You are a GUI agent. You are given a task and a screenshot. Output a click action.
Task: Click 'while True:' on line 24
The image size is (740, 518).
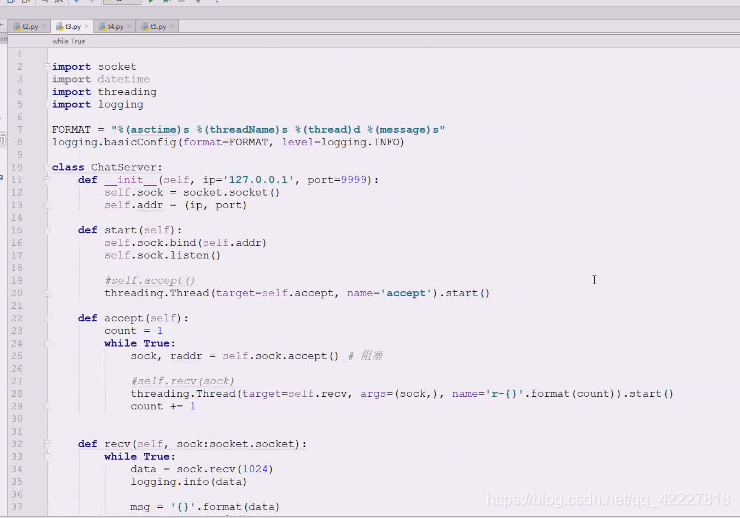[140, 343]
